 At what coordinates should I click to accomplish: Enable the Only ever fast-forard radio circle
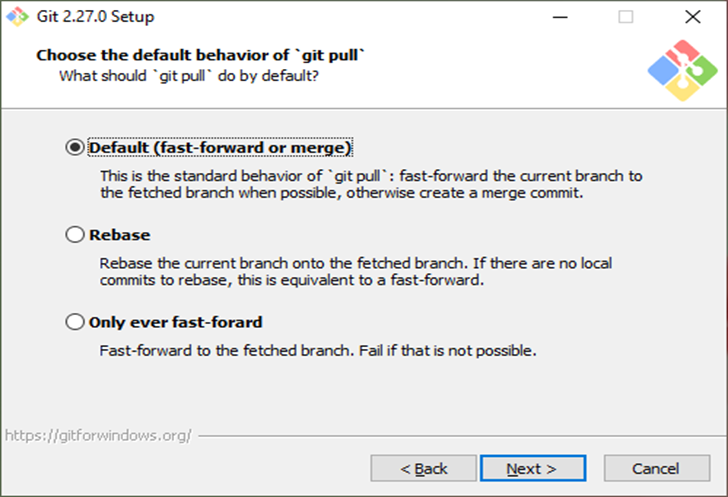75,322
